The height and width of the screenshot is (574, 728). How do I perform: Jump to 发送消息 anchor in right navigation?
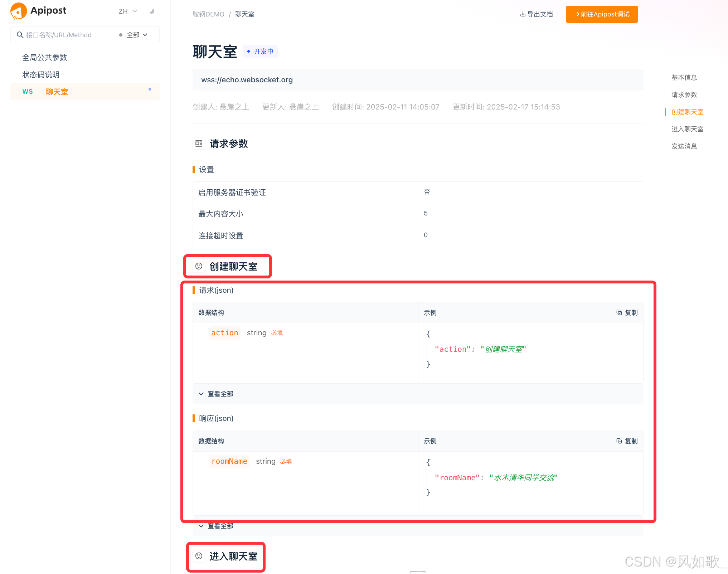684,146
